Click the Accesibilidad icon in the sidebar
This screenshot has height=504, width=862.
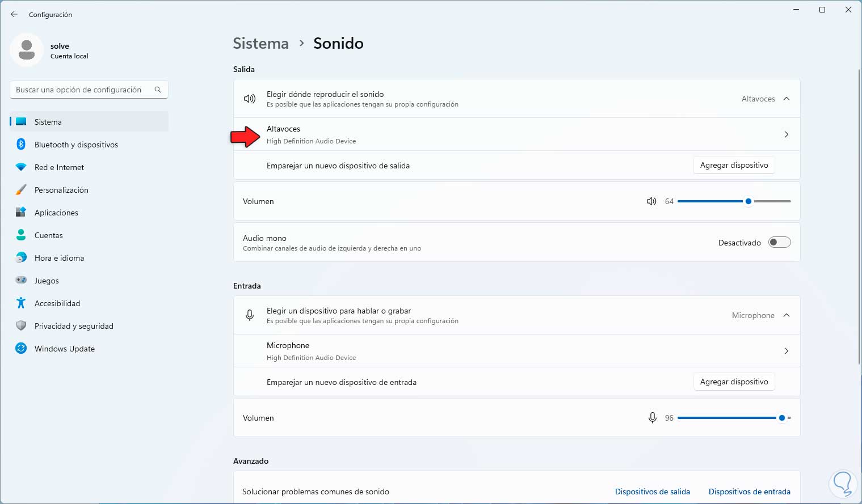(21, 303)
